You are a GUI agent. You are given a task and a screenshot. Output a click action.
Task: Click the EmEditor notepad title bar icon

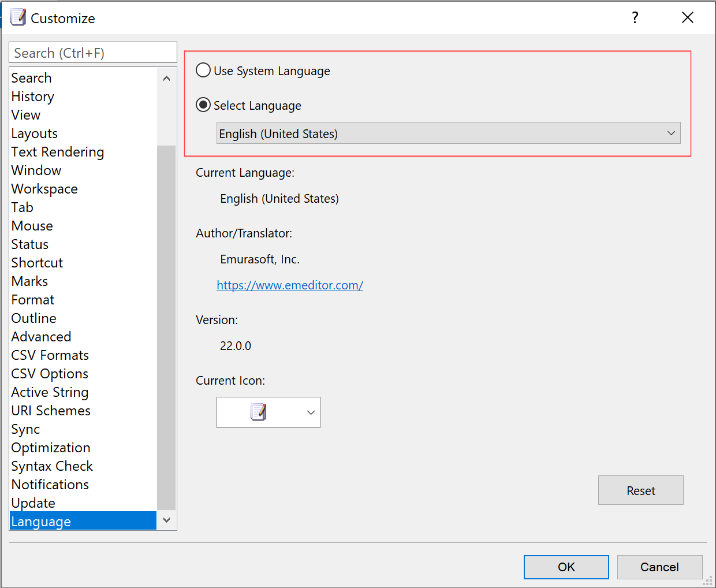(x=18, y=17)
